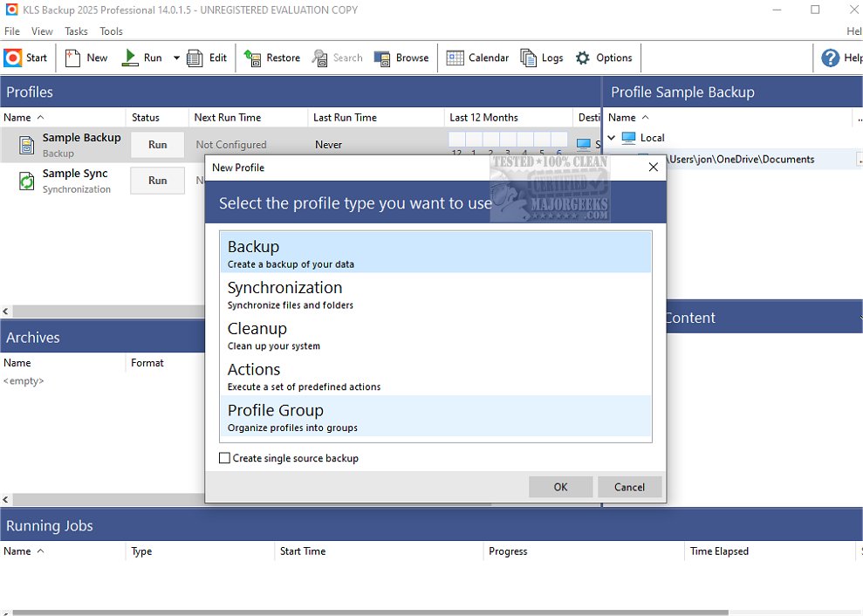
Task: Open the Restore tool
Action: pyautogui.click(x=253, y=58)
